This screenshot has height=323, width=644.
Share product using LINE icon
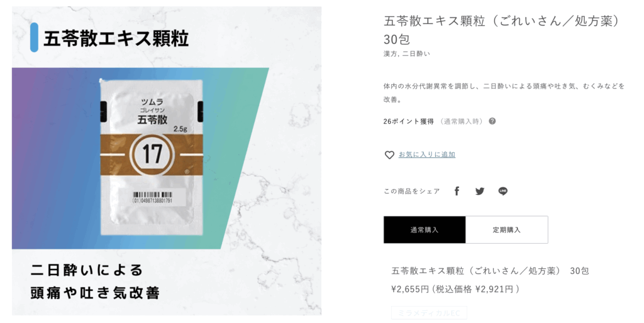click(x=503, y=191)
